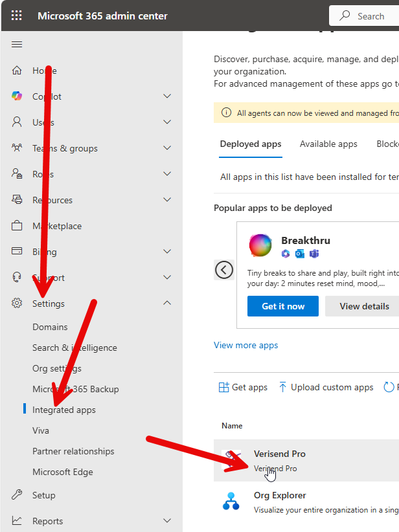Viewport: 399px width, 532px height.
Task: Open Microsoft Edge settings
Action: click(62, 472)
